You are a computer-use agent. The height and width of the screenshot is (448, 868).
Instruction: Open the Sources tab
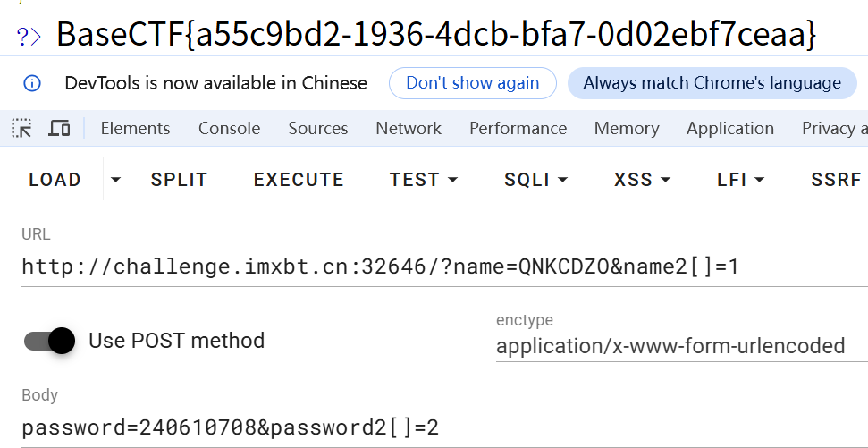[318, 129]
